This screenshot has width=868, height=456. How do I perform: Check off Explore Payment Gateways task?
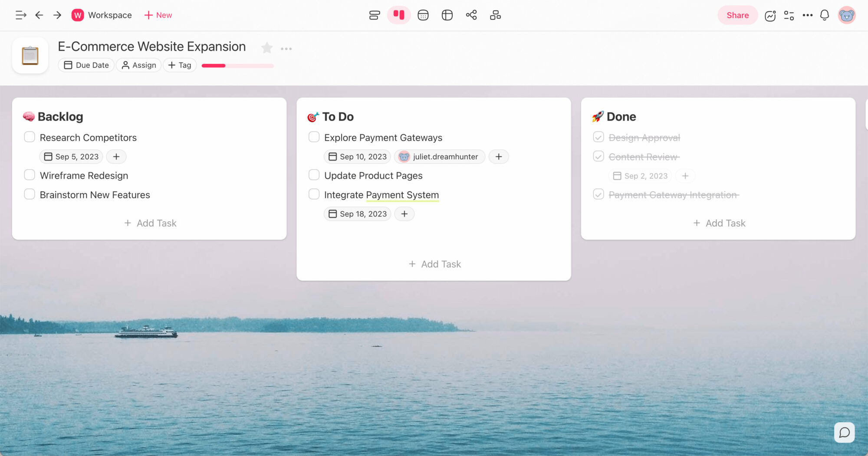(314, 137)
